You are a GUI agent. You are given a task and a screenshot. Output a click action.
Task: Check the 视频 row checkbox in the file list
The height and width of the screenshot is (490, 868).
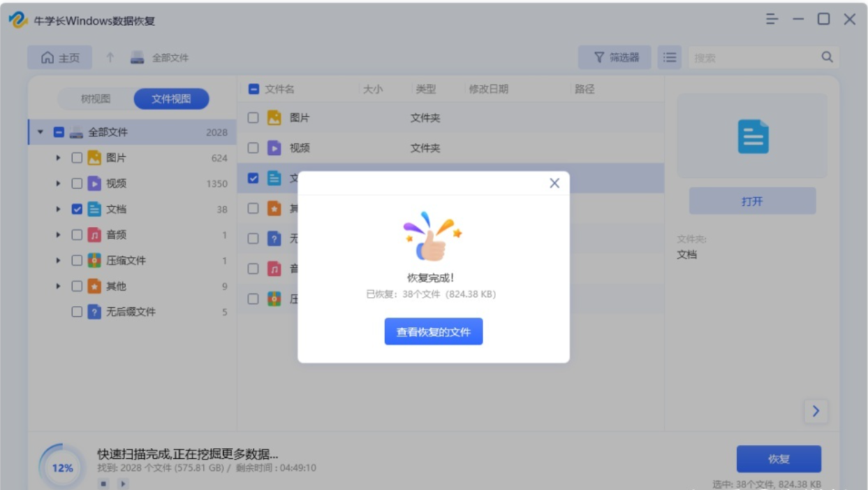[x=253, y=148]
